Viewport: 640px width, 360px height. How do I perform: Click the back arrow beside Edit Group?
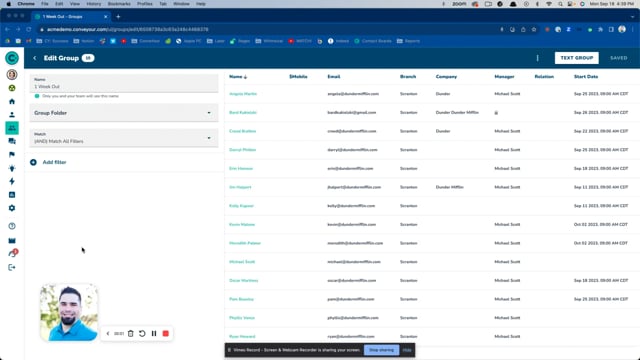[35, 58]
